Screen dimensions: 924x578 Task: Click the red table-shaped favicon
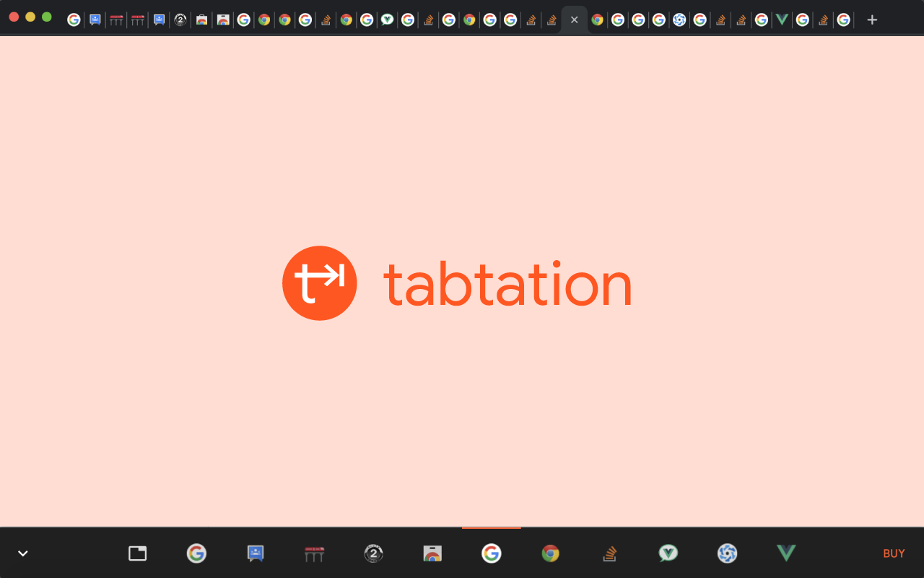(314, 553)
